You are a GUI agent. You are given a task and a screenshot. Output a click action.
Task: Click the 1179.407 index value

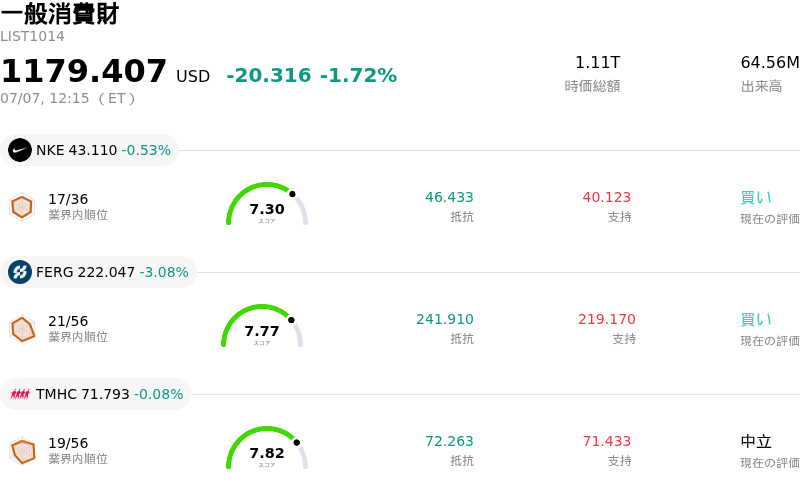84,71
